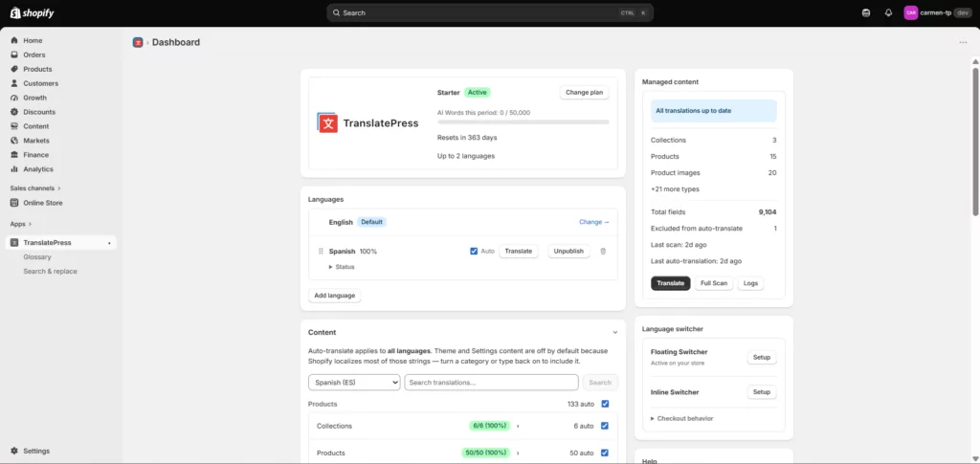Click the Online Store icon
The width and height of the screenshot is (980, 464).
(14, 203)
